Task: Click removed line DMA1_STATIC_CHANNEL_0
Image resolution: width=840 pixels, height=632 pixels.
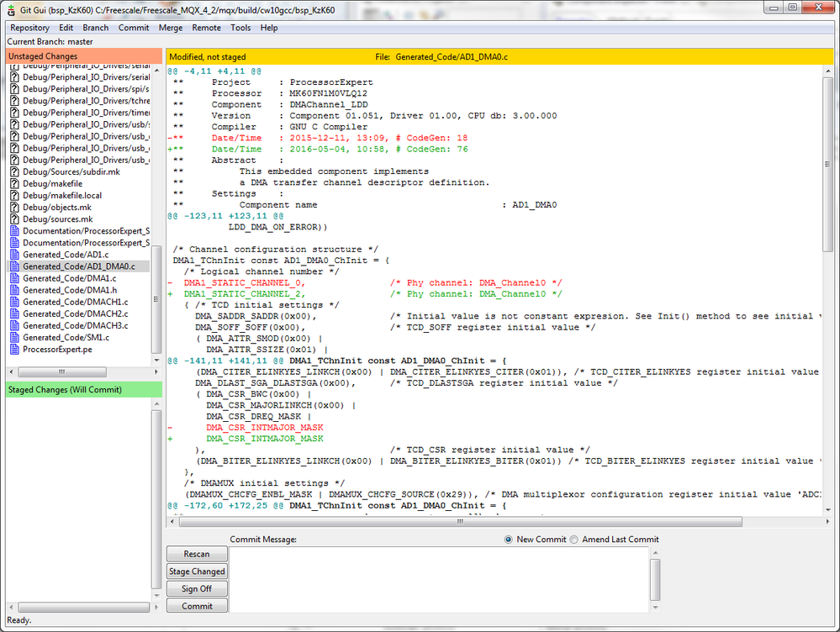Action: (364, 282)
